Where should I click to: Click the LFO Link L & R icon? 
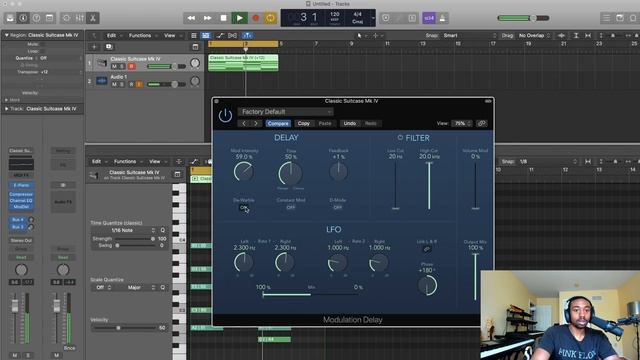(x=427, y=249)
